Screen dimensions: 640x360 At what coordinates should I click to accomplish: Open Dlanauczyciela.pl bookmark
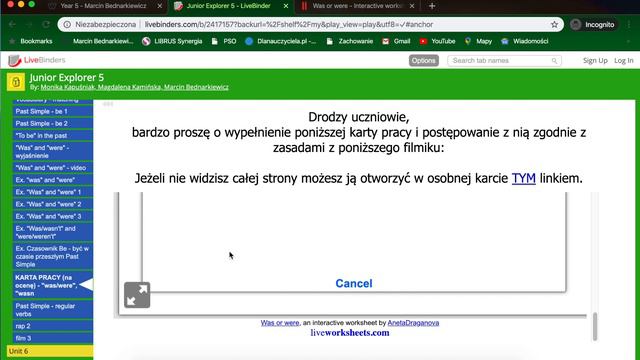coord(280,41)
